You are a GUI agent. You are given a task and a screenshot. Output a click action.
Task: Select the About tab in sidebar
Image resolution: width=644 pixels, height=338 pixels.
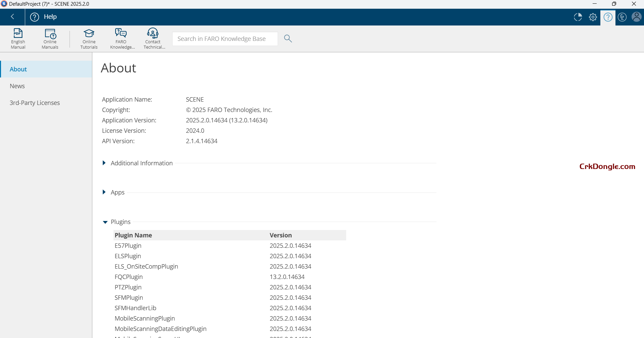coord(18,69)
